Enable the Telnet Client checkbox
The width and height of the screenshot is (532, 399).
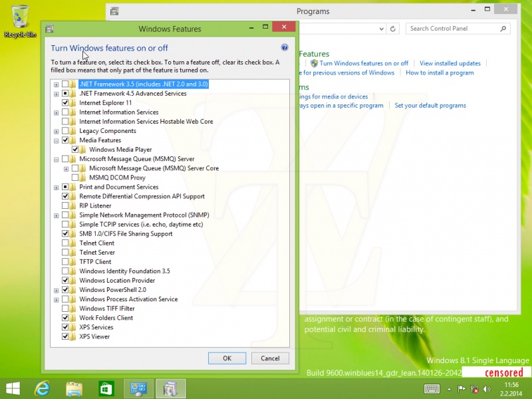65,243
